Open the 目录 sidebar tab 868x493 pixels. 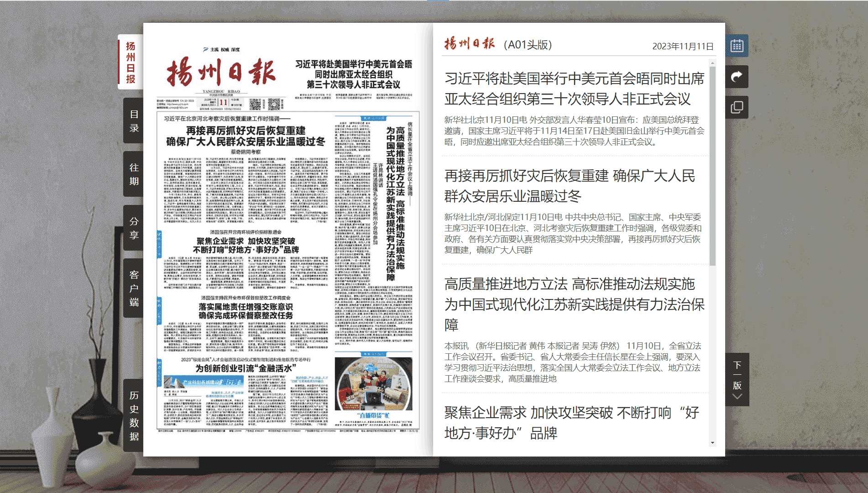134,121
